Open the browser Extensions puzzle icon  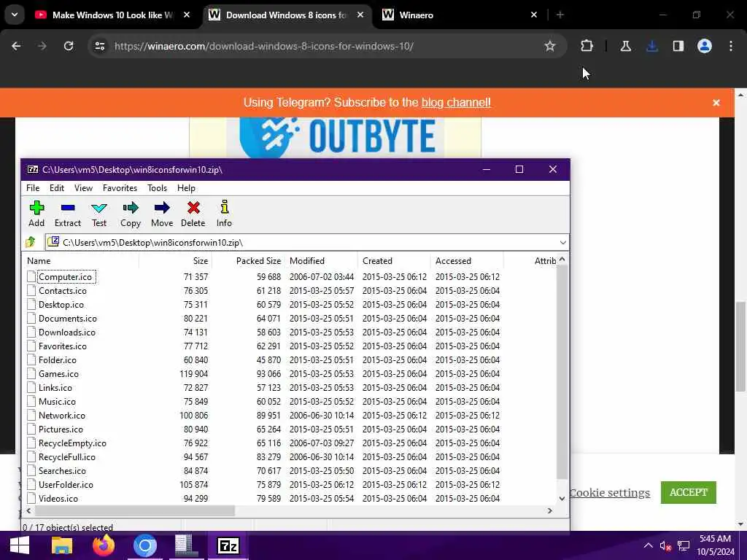[x=587, y=46]
